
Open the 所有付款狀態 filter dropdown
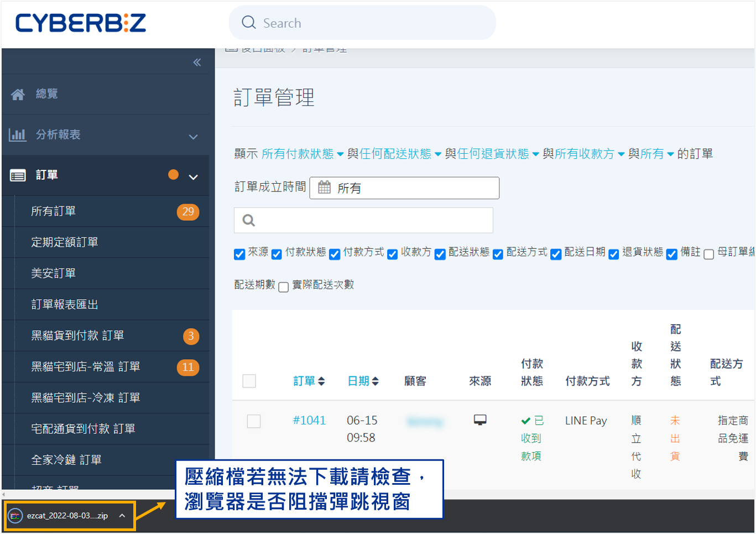tap(302, 154)
